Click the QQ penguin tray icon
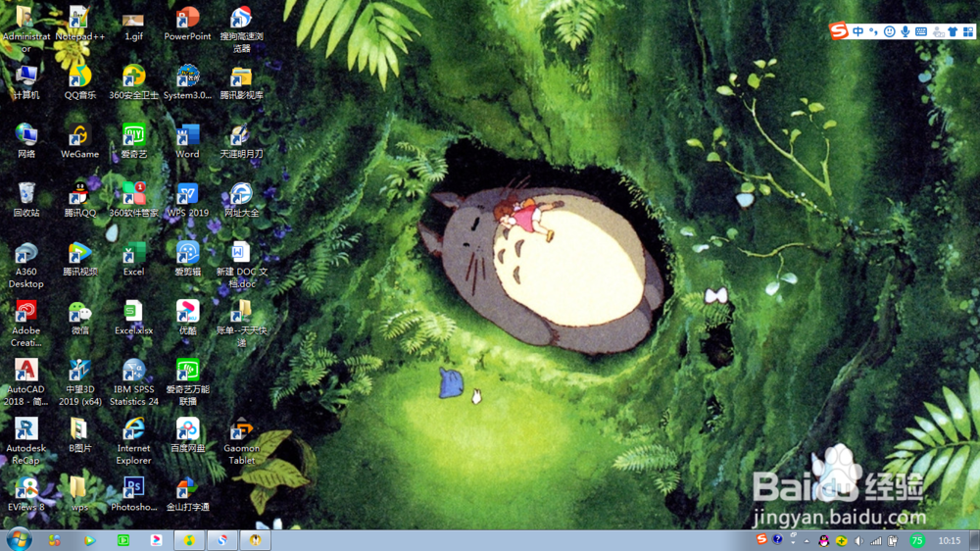This screenshot has height=551, width=980. pyautogui.click(x=824, y=541)
